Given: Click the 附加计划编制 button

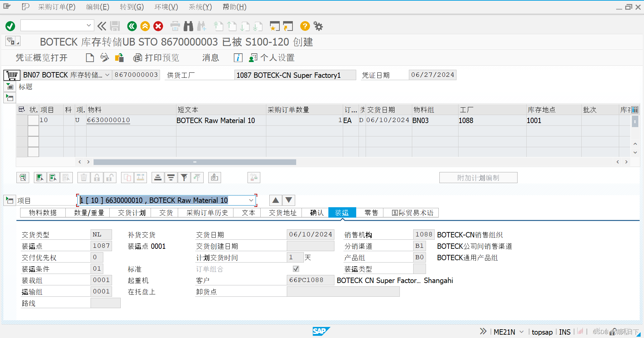Looking at the screenshot, I should [478, 178].
